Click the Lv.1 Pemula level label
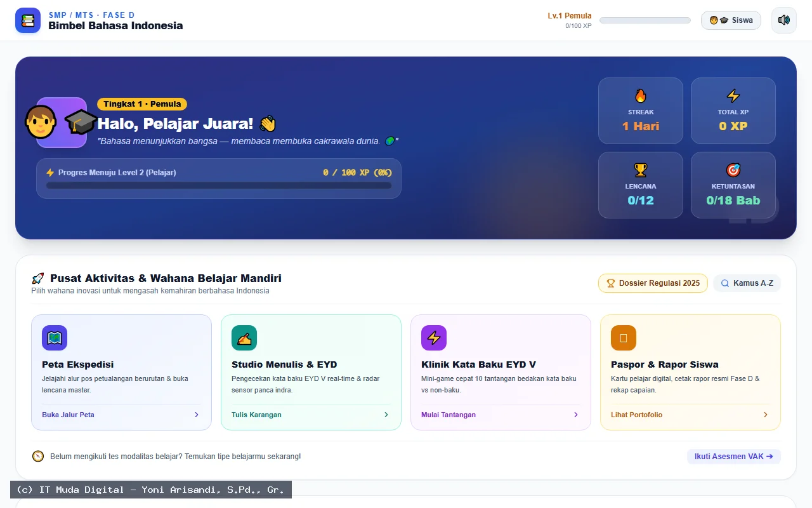Image resolution: width=812 pixels, height=508 pixels. pyautogui.click(x=570, y=16)
